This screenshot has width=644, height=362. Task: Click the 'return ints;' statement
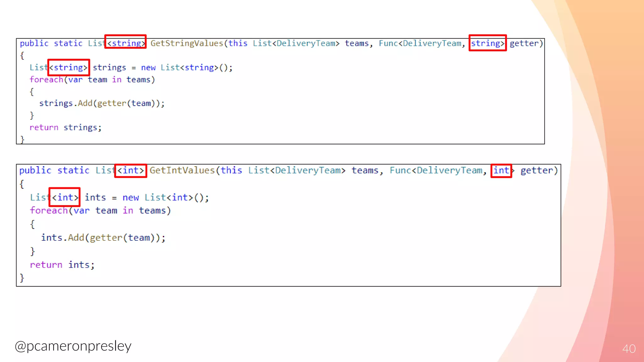pyautogui.click(x=62, y=265)
